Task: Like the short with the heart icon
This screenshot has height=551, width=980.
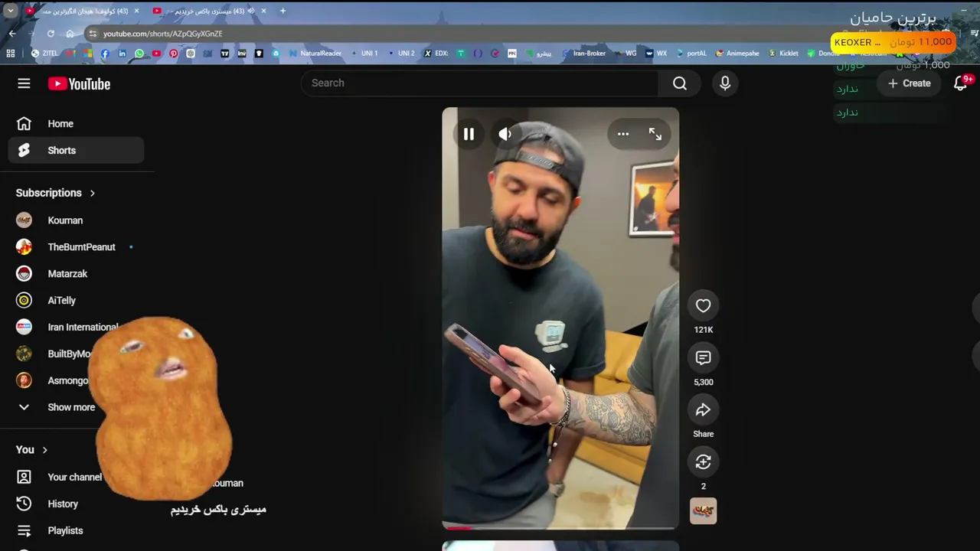Action: 703,306
